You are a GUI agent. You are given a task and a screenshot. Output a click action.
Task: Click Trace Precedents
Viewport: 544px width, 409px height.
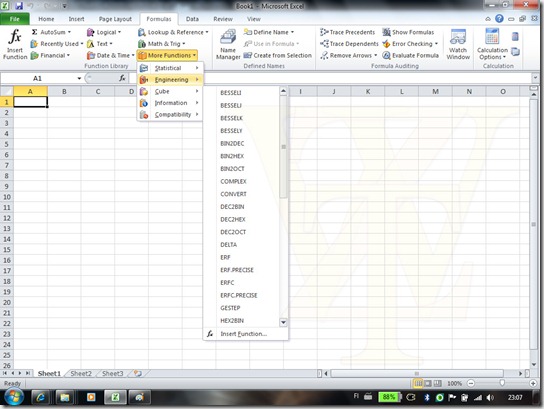[348, 32]
